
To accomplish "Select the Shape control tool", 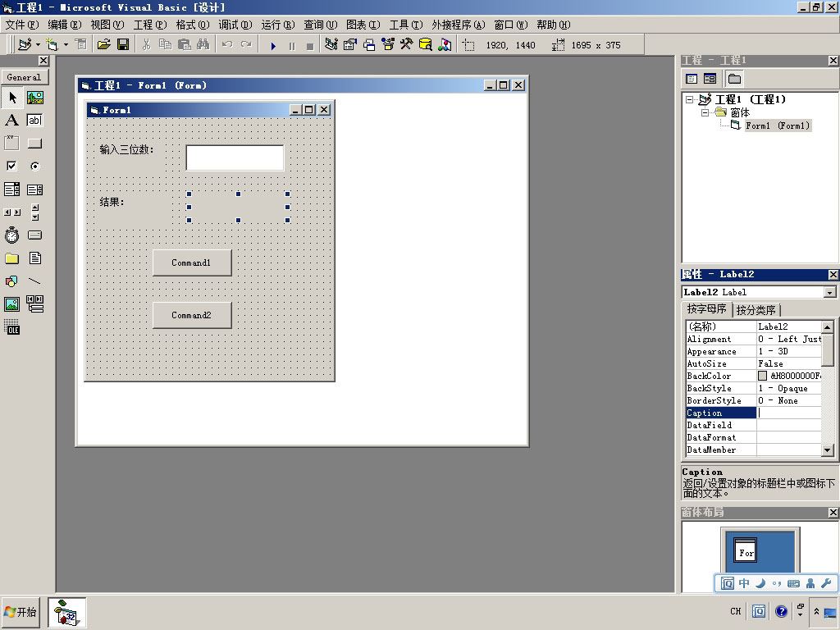I will pyautogui.click(x=12, y=281).
